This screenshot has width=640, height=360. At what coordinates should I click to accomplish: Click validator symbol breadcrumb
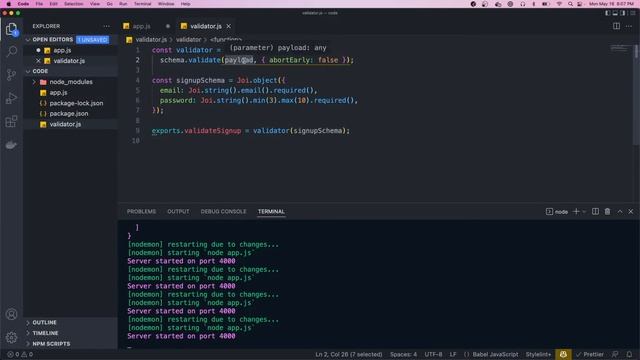pyautogui.click(x=189, y=40)
